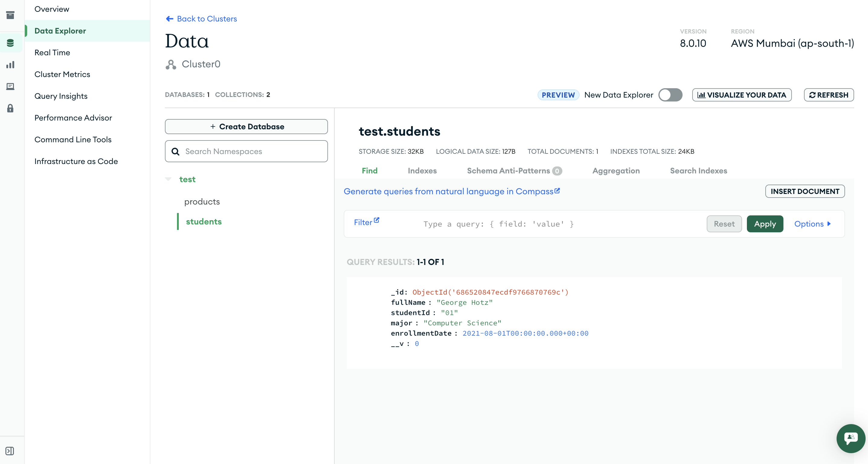868x464 pixels.
Task: Click the Create Database button
Action: point(246,127)
